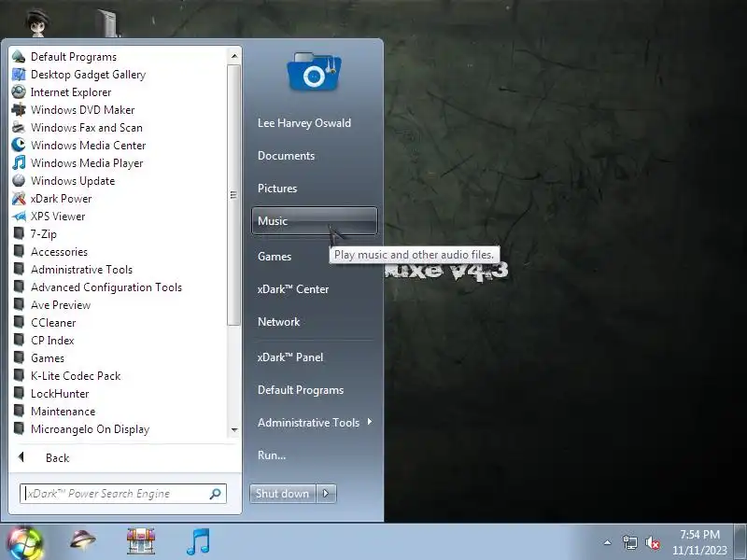Click scrollbar up arrow in programs list
Viewport: 747px width, 560px height.
pos(234,56)
